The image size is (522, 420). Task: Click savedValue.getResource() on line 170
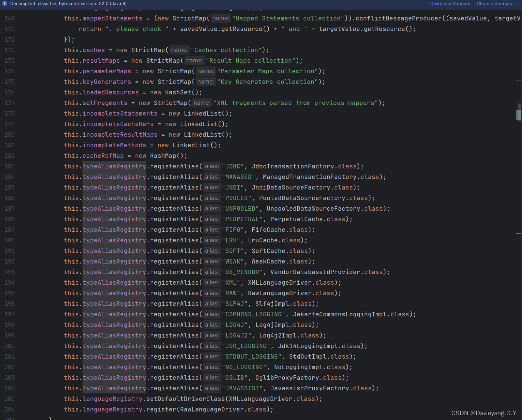coord(225,29)
